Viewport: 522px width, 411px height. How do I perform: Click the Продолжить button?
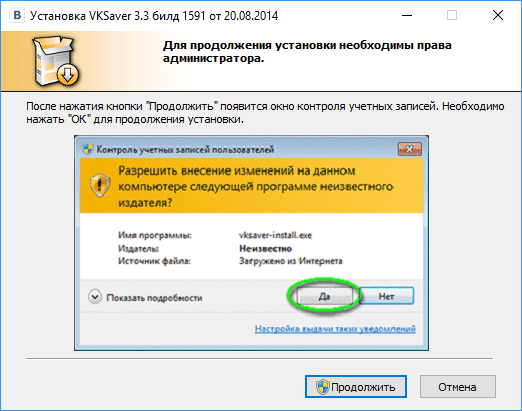[356, 387]
